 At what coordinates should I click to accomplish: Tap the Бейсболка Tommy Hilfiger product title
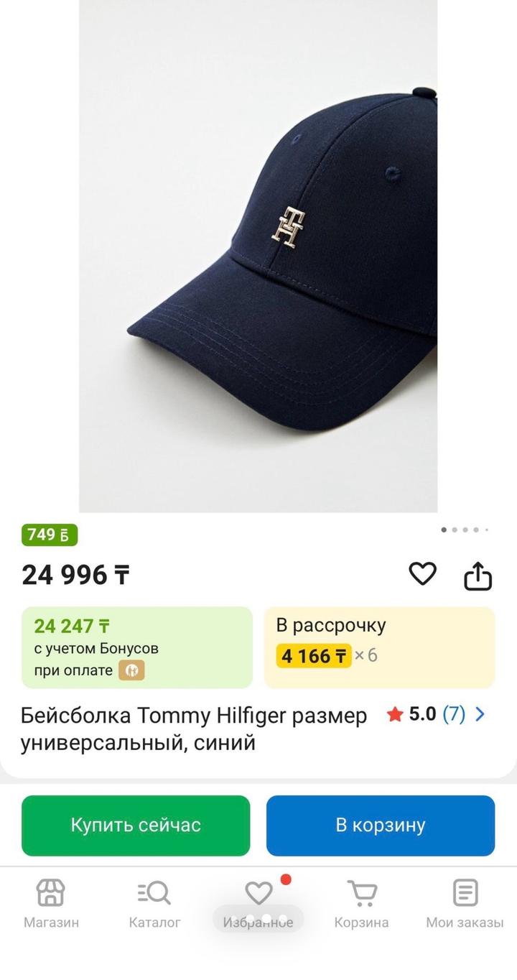coord(194,728)
